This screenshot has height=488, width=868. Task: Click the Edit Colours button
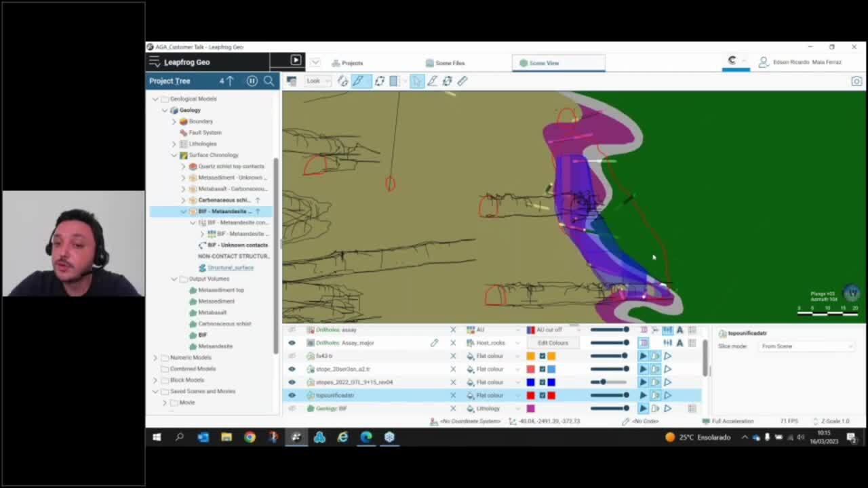pos(553,343)
